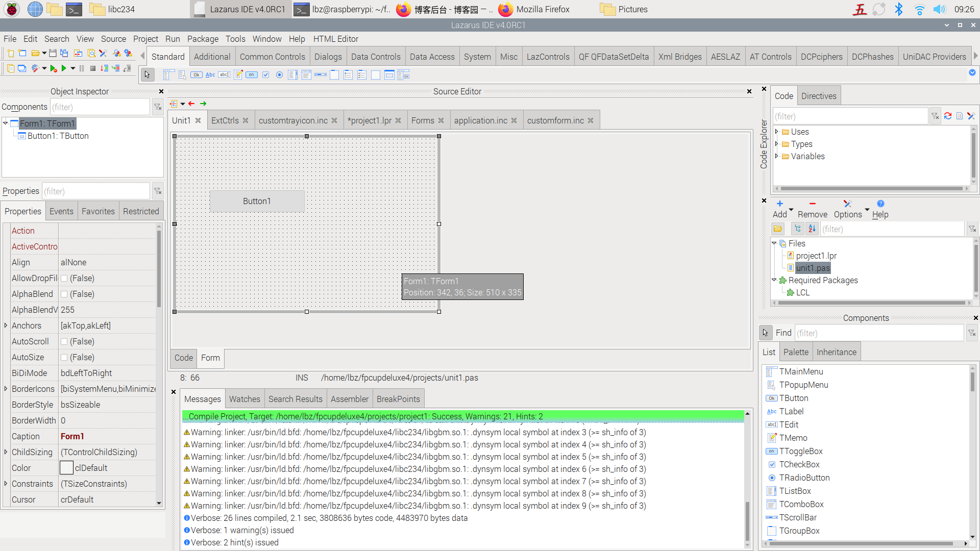Toggle AlphaBlend checkbox in Object Inspector
Screen dimensions: 980x551
coord(64,294)
